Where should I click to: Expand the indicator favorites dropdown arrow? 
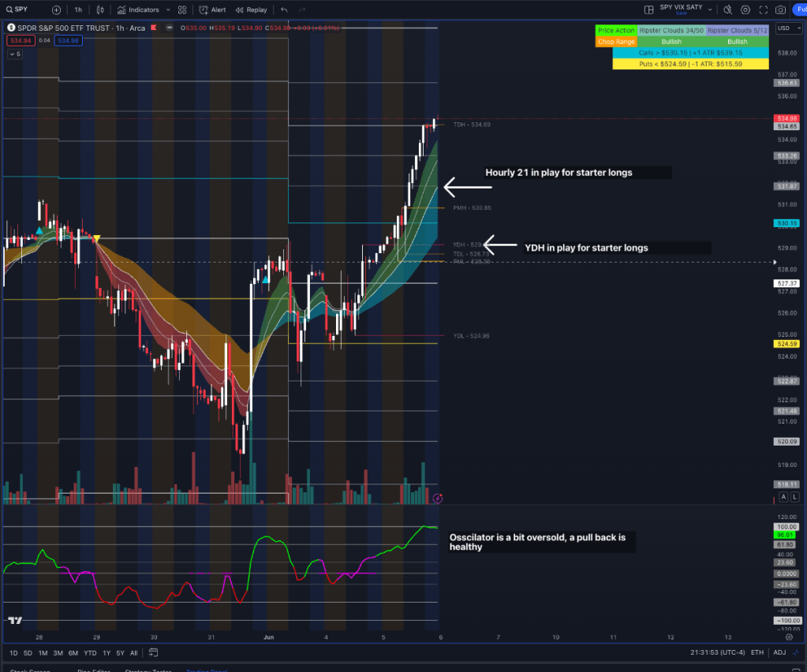coord(166,10)
